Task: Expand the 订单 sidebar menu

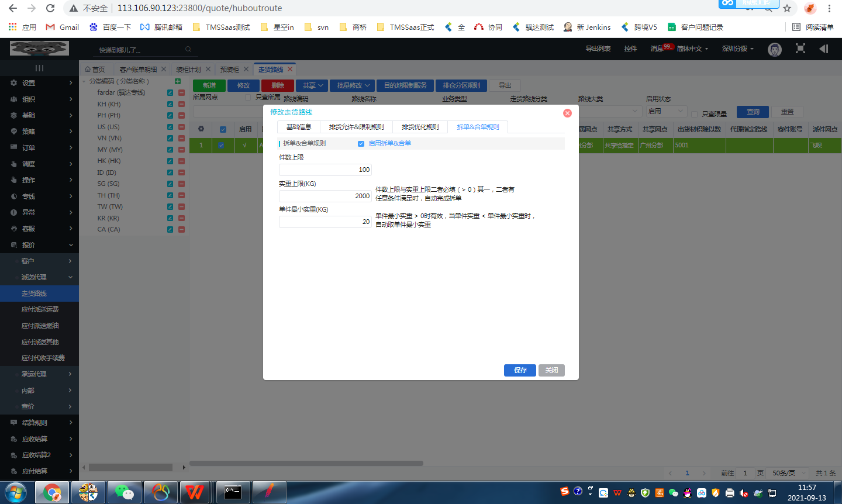Action: tap(39, 147)
